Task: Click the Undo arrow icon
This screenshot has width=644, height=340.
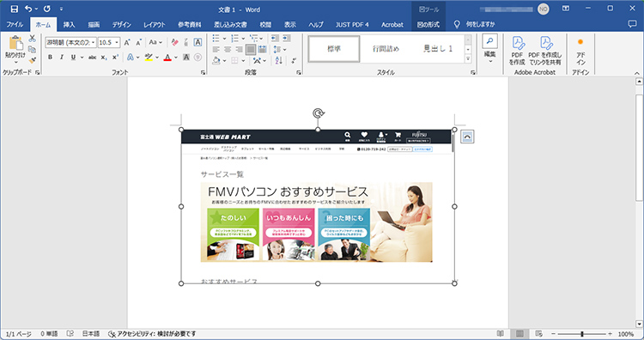Action: (28, 9)
